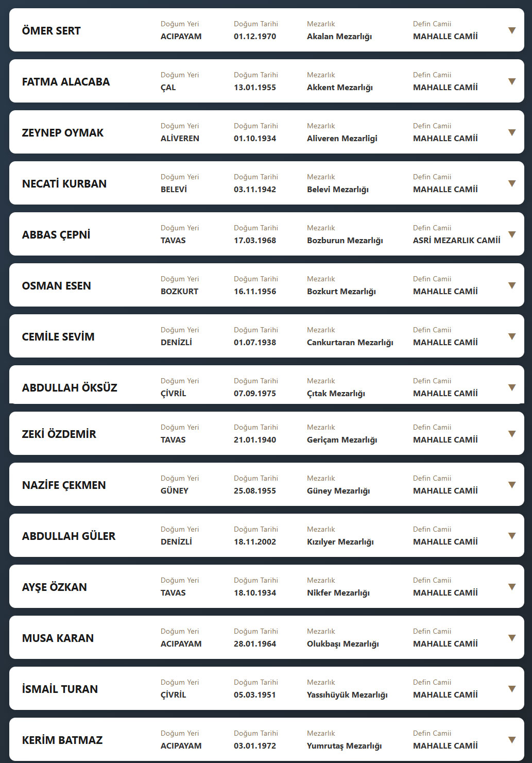The height and width of the screenshot is (763, 532).
Task: Click the Olukbaşı Mezarlığı cemetery text
Action: [x=342, y=644]
